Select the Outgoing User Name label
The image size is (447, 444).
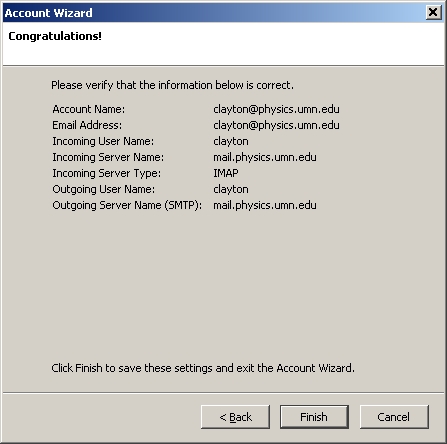tap(103, 189)
